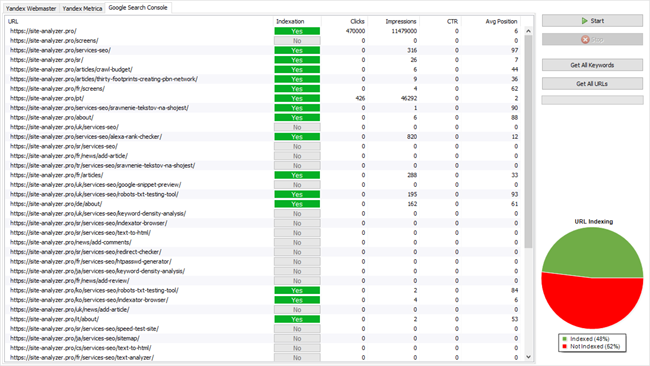Click the Start button
The width and height of the screenshot is (650, 366).
pyautogui.click(x=592, y=21)
